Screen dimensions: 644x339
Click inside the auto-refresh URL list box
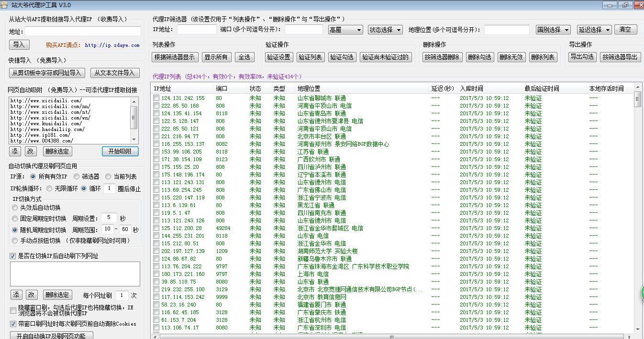click(x=75, y=274)
